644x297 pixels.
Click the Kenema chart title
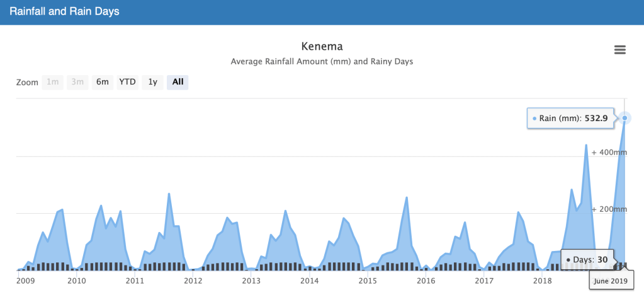pyautogui.click(x=322, y=47)
